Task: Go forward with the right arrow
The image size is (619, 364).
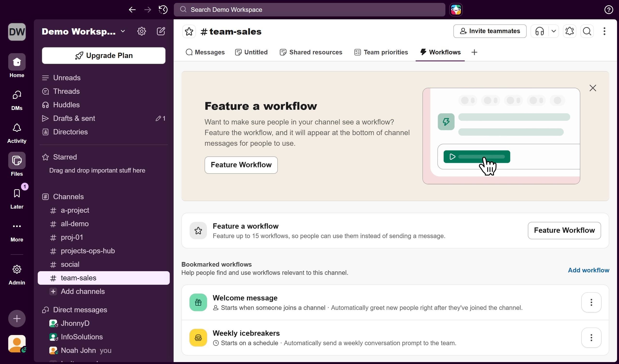Action: 148,10
